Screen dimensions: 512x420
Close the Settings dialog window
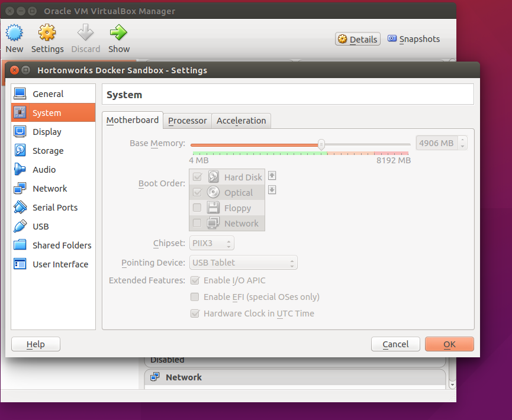point(14,70)
